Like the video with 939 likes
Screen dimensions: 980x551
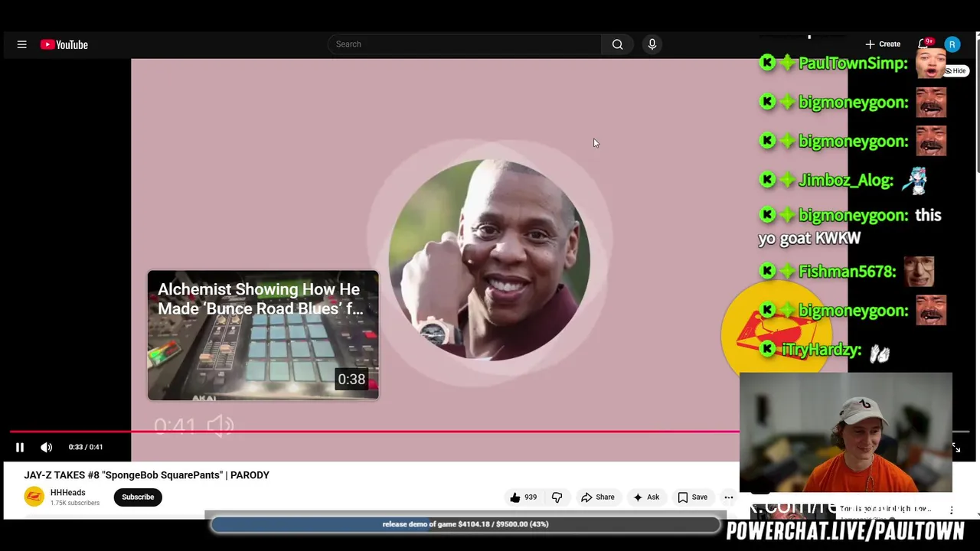pyautogui.click(x=524, y=497)
